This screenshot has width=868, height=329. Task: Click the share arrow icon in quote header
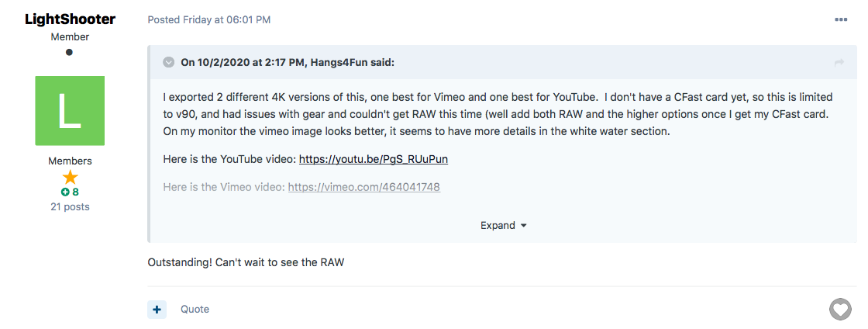pos(839,63)
